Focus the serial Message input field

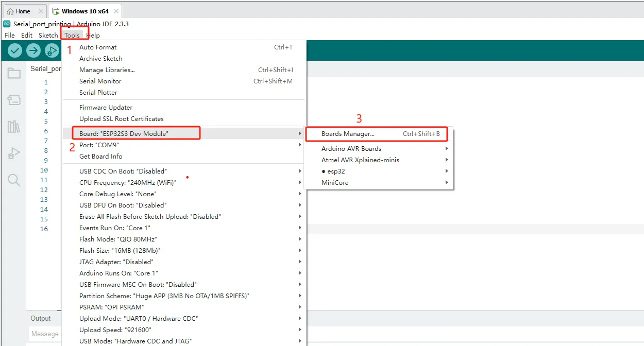tap(44, 334)
